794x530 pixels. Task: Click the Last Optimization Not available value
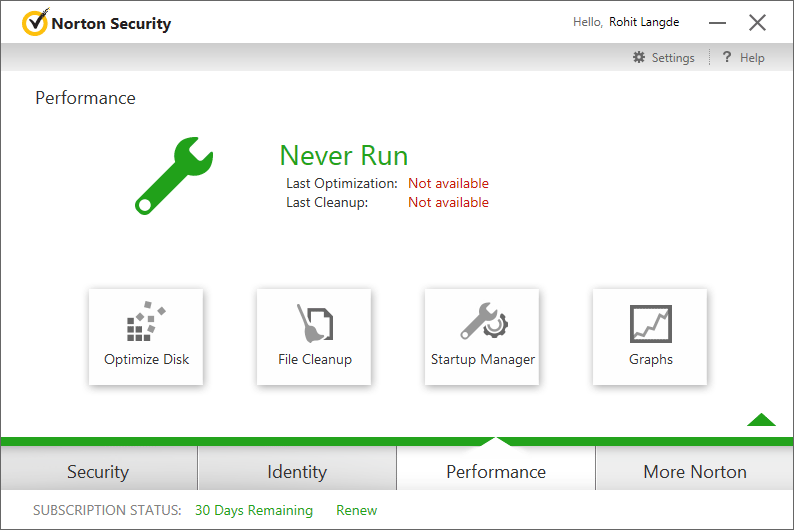(x=448, y=183)
